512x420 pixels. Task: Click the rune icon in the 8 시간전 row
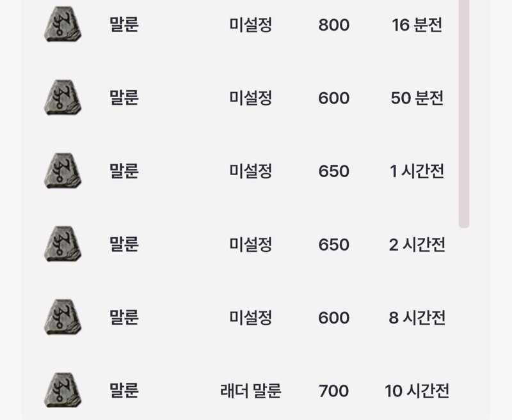tap(63, 317)
